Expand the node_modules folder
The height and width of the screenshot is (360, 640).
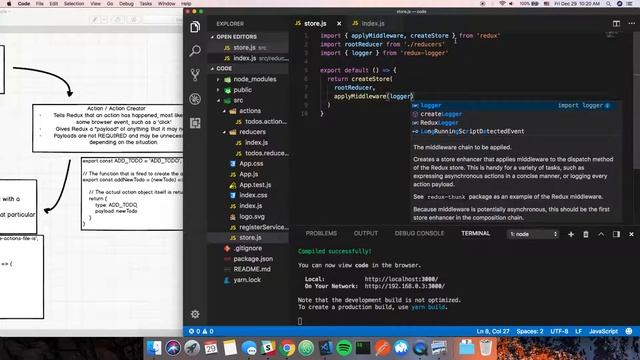point(218,79)
